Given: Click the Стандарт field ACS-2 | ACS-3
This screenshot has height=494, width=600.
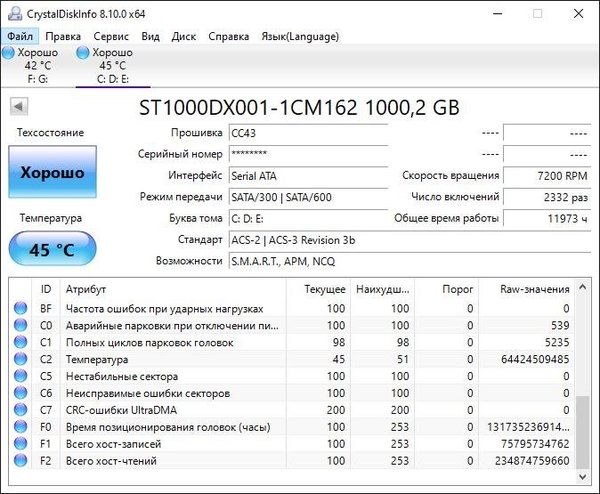Looking at the screenshot, I should (410, 240).
